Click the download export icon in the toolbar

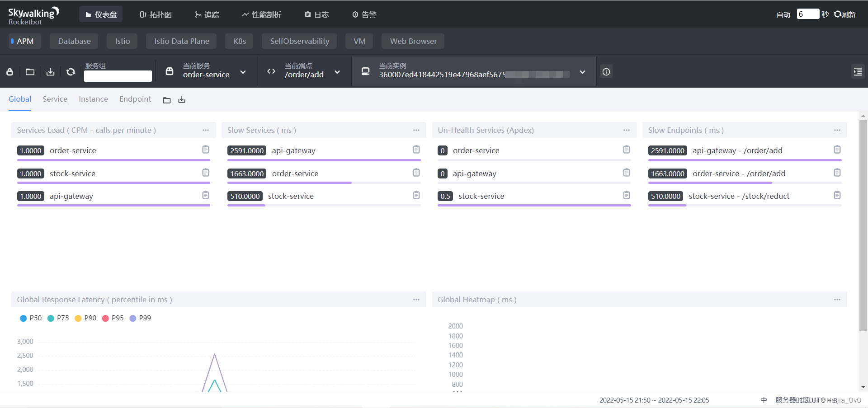pos(50,72)
